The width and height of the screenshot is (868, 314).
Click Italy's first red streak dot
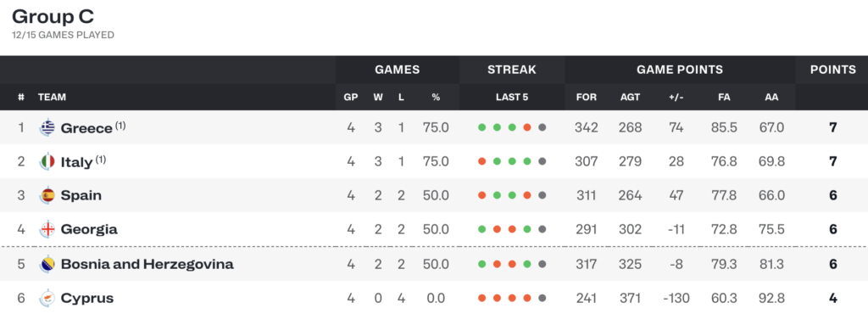pyautogui.click(x=482, y=162)
